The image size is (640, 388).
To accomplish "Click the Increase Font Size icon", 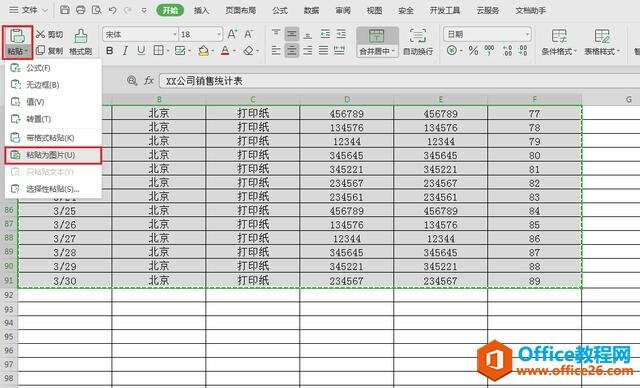I will tap(232, 34).
